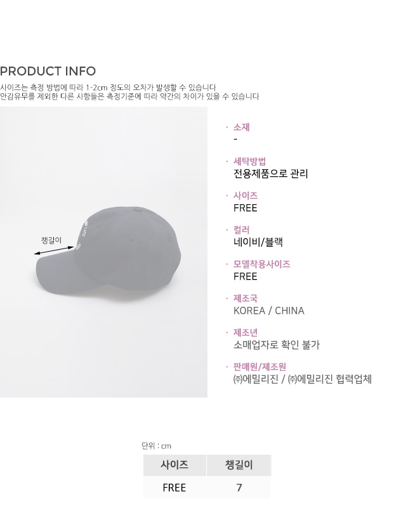Click the 챙길이 arrow label on image
Viewport: 413px width, 532px height.
click(x=51, y=240)
